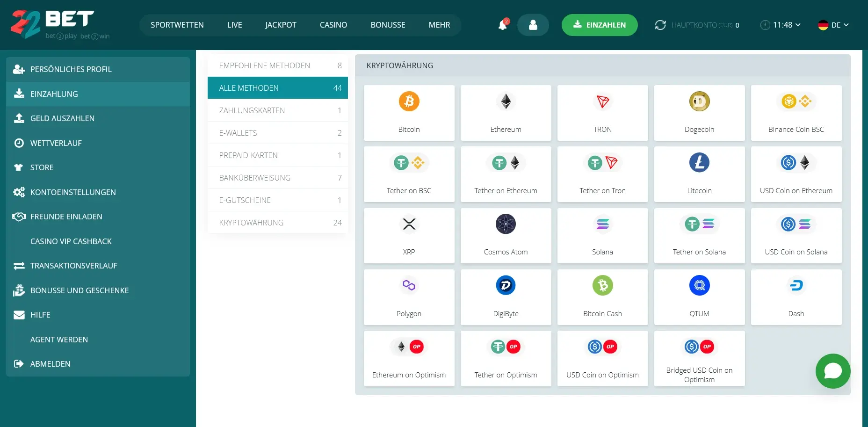
Task: Click ABMELDEN to log out
Action: coord(50,364)
